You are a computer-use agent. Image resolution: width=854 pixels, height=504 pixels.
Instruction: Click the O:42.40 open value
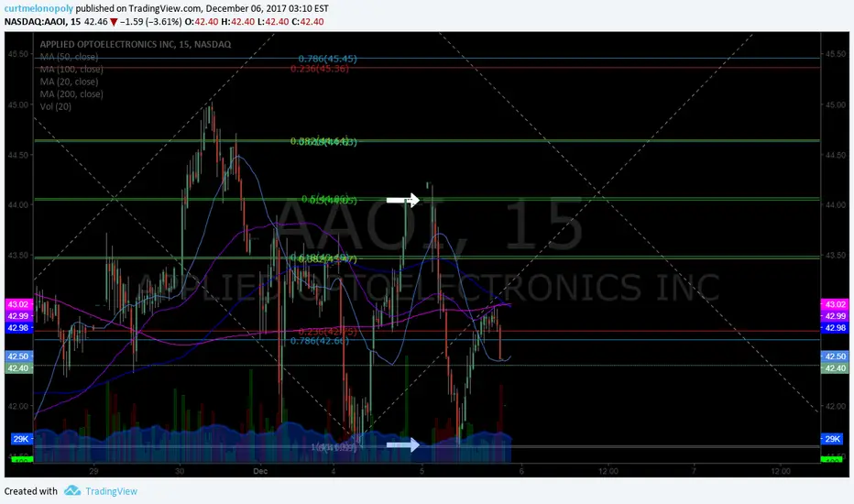coord(202,22)
